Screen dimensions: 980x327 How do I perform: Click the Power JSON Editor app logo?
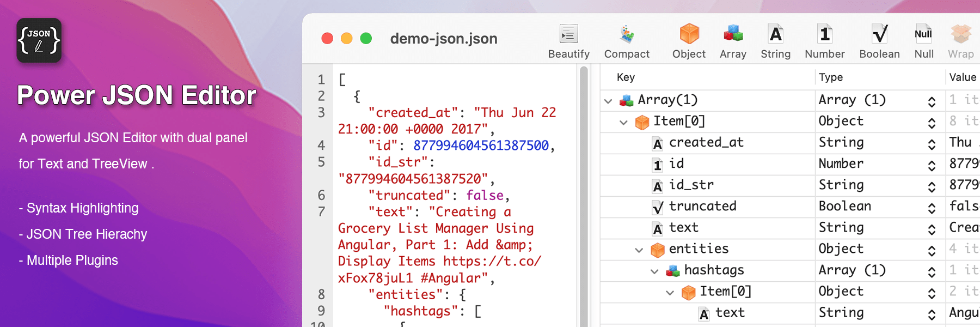39,40
